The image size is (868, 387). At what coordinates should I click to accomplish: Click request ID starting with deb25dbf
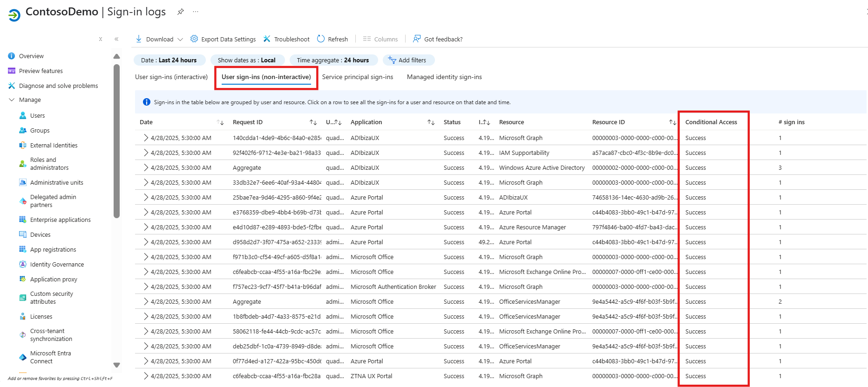tap(277, 346)
